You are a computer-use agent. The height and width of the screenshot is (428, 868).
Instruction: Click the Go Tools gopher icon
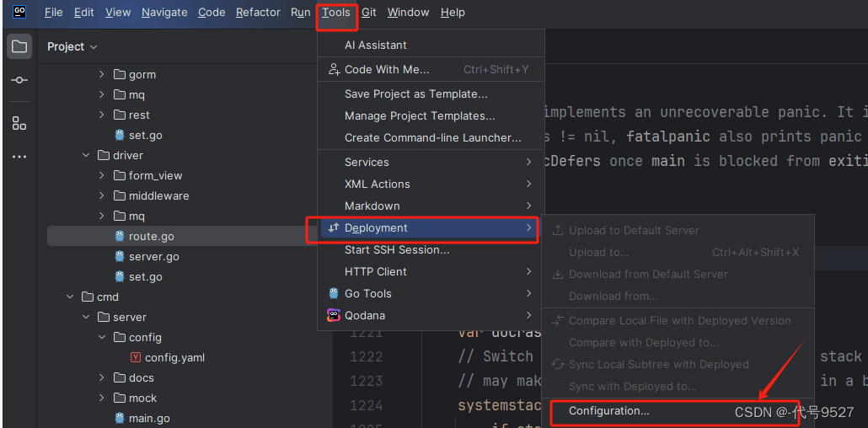334,293
